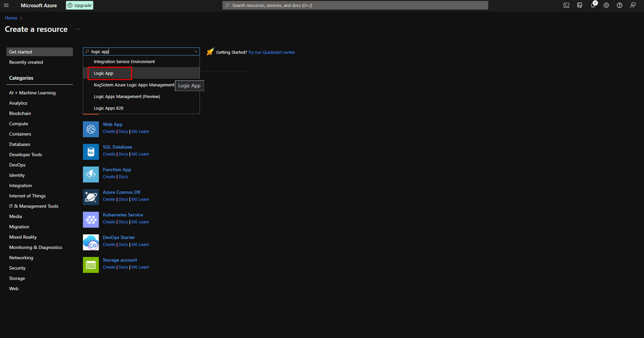Open the Mixed Reality category

coord(23,237)
